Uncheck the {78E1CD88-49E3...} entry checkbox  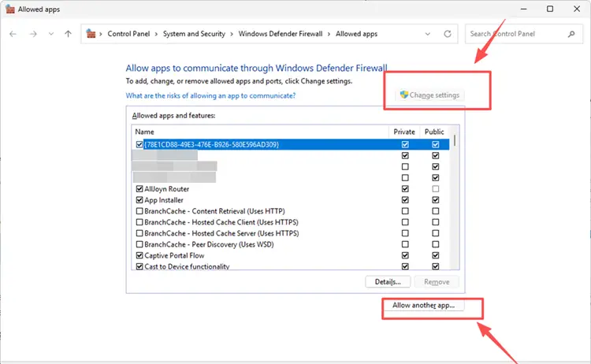click(139, 144)
